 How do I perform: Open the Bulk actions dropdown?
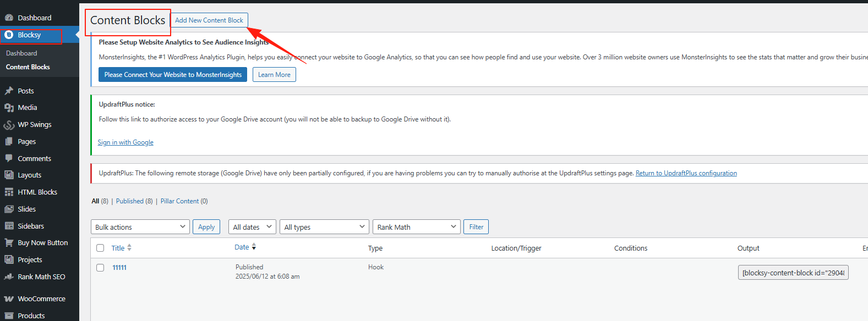click(x=140, y=227)
